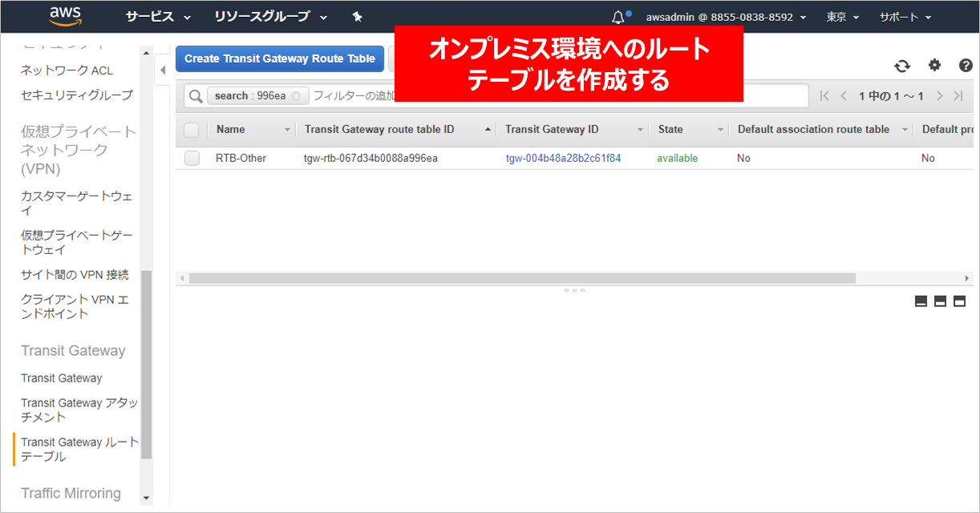This screenshot has width=980, height=513.
Task: Open the リソースグループ dropdown
Action: pyautogui.click(x=270, y=17)
